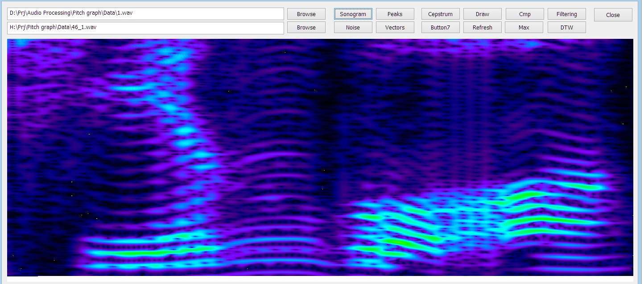Click the Max button

[x=524, y=27]
